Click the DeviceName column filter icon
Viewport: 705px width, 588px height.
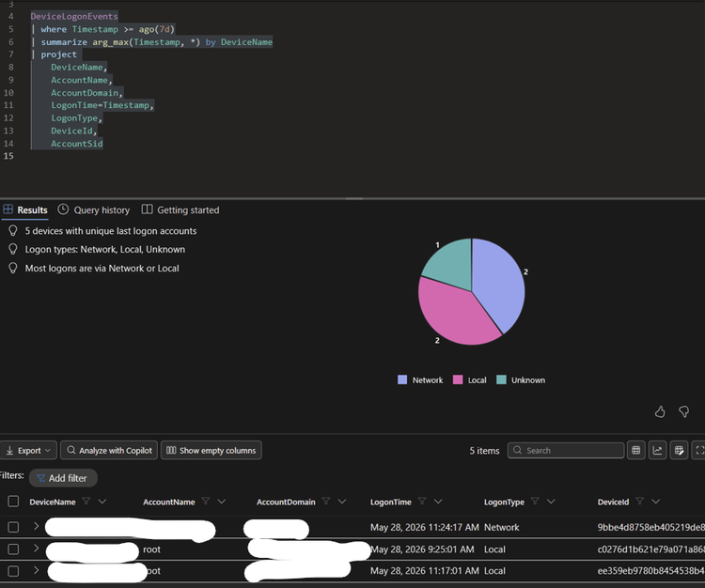(x=86, y=501)
